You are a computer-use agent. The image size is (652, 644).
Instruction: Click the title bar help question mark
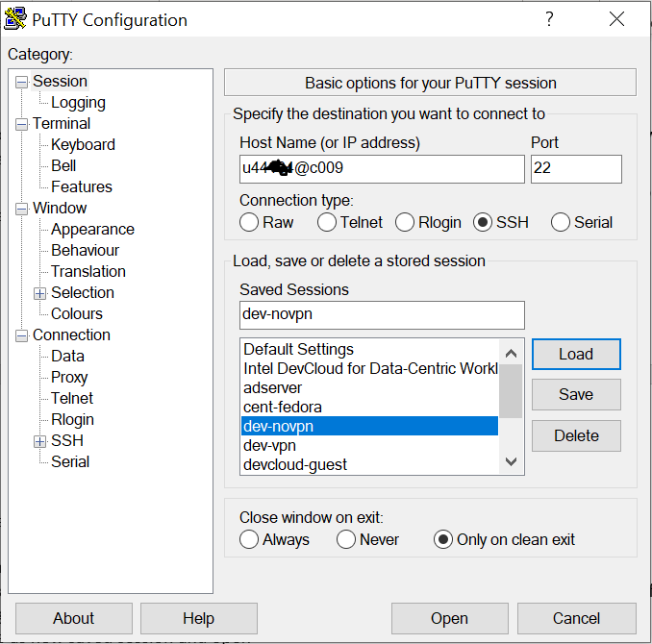pyautogui.click(x=549, y=19)
